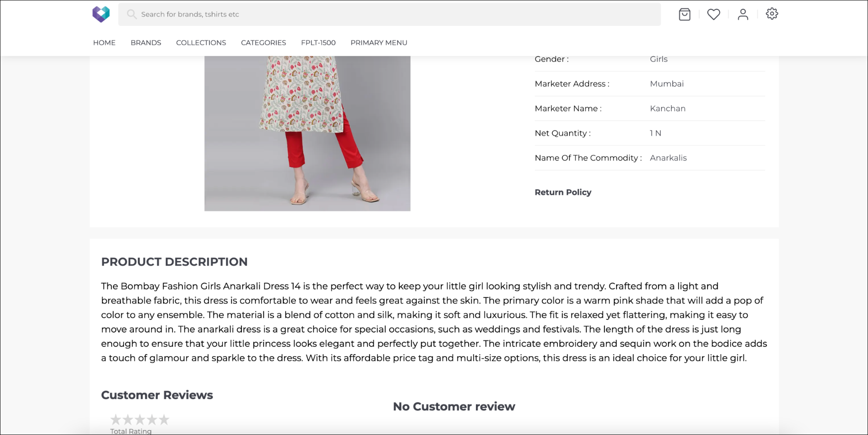Go to the HOME menu item
This screenshot has height=435, width=868.
(104, 43)
